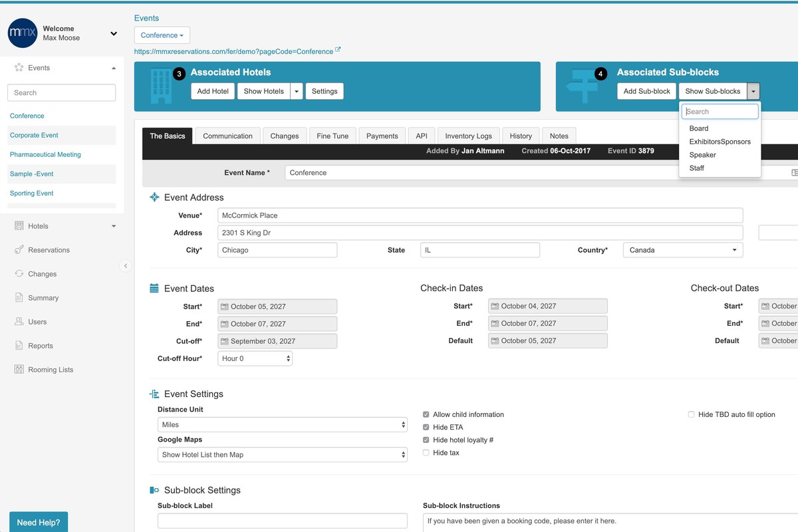Screen dimensions: 798x532
Task: Check the Hide TBD auto fill option
Action: click(691, 414)
